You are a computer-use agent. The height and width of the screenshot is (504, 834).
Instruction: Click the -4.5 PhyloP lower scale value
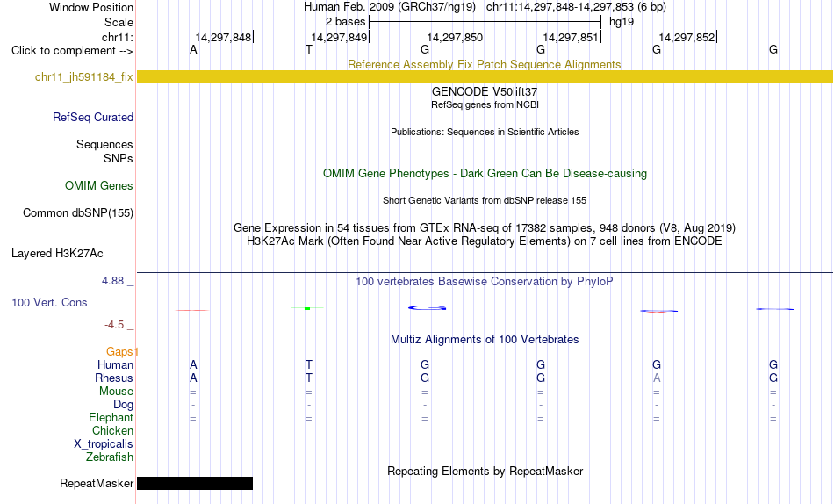pyautogui.click(x=114, y=325)
